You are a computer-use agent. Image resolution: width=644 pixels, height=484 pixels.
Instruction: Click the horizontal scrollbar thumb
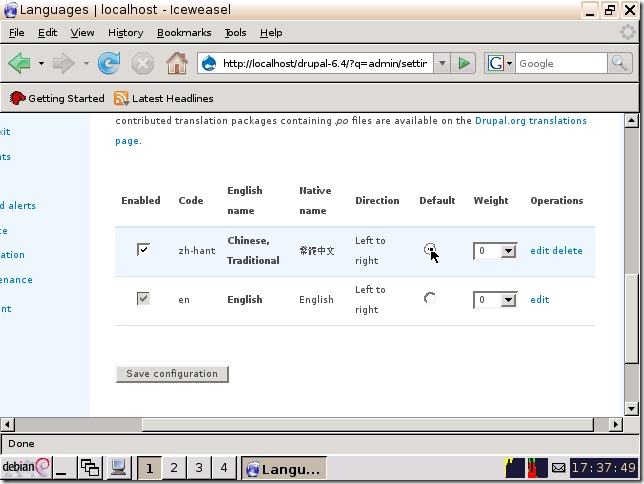click(368, 424)
